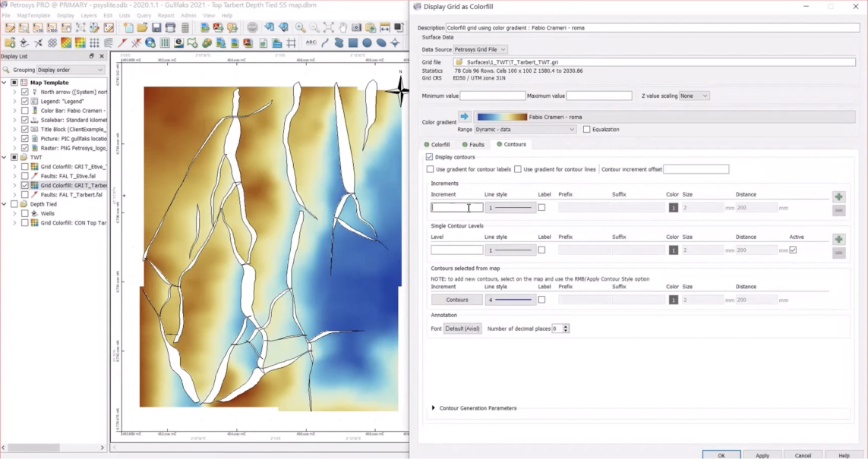This screenshot has width=868, height=459.
Task: Click the blue arrow beside Color gradient
Action: tap(464, 117)
